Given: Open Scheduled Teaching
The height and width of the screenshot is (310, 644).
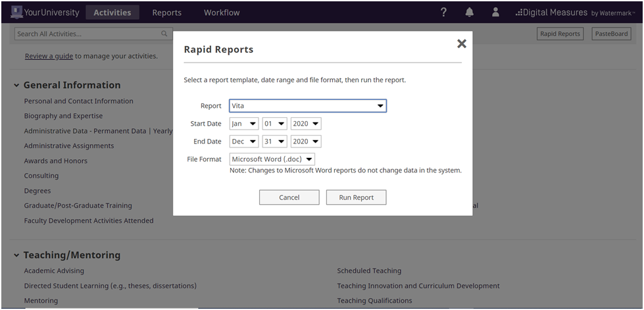Looking at the screenshot, I should (369, 271).
